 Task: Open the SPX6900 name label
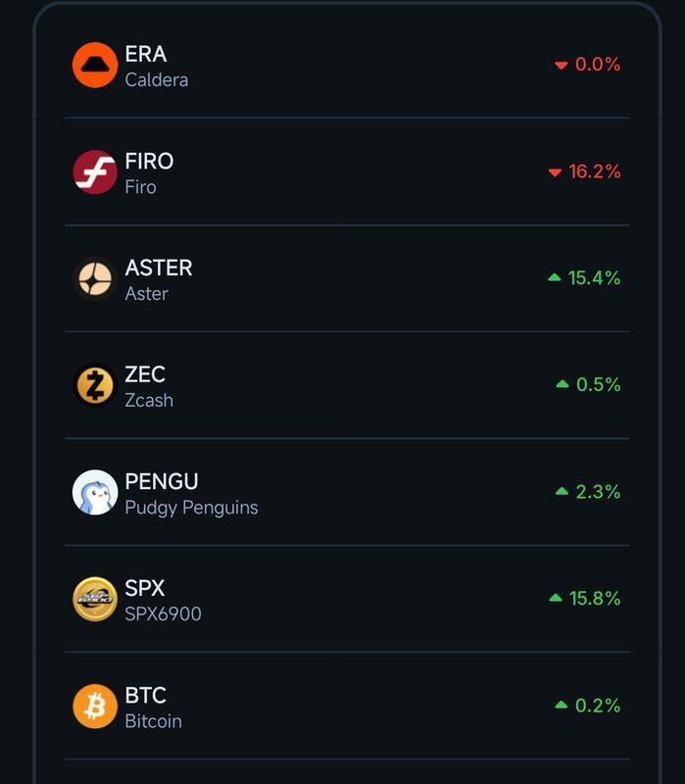(x=163, y=614)
